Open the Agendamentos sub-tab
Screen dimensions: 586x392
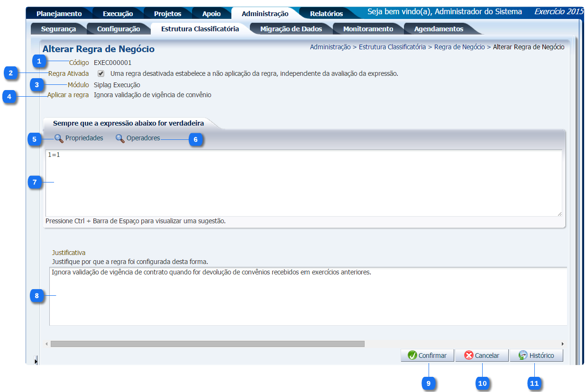click(x=439, y=29)
